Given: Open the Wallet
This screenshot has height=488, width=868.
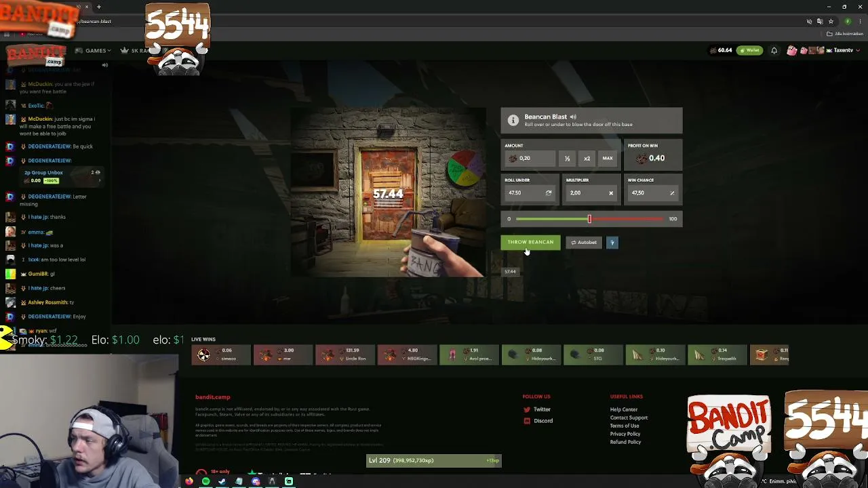Looking at the screenshot, I should click(x=750, y=50).
